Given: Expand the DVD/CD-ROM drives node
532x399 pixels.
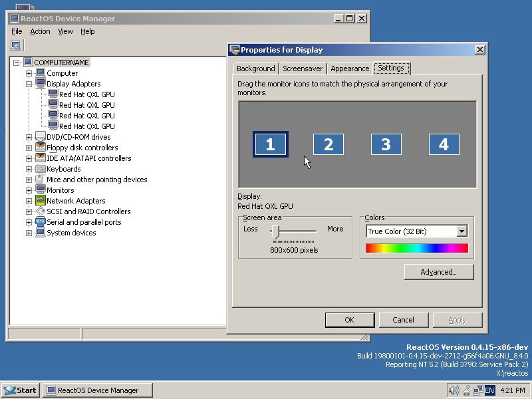Looking at the screenshot, I should (29, 137).
